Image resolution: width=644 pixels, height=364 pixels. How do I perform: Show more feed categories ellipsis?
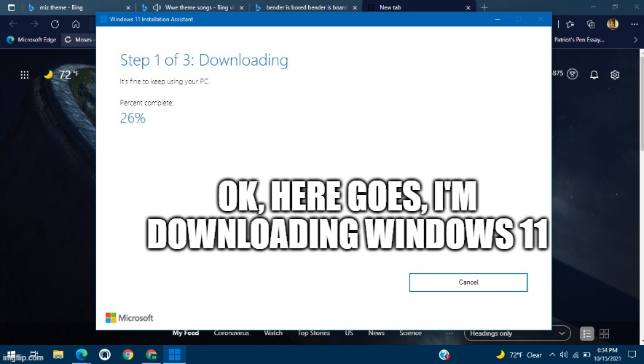click(449, 333)
